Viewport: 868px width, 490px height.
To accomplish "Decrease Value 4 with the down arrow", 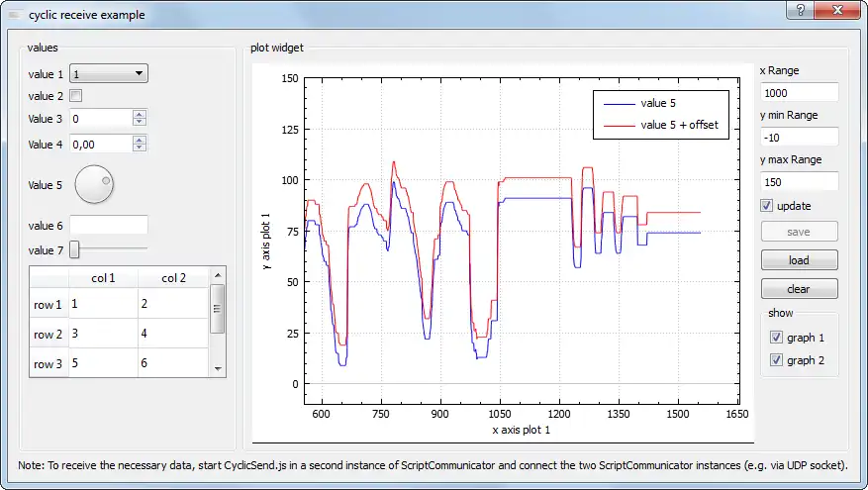I will tap(140, 147).
